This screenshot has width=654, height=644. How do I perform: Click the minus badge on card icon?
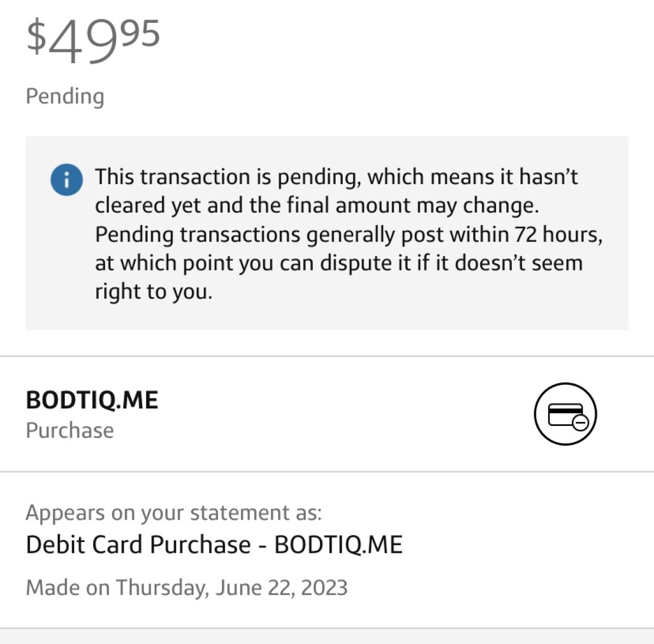pyautogui.click(x=581, y=422)
